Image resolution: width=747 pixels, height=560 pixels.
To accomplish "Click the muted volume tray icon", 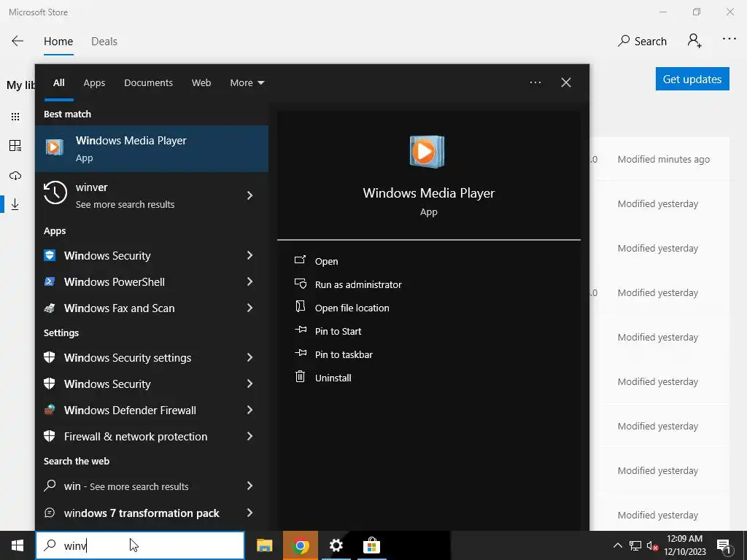I will click(x=652, y=545).
